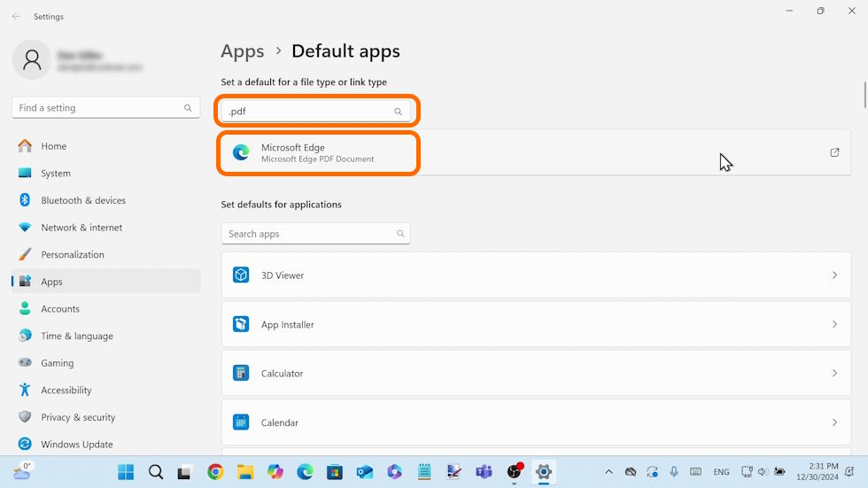Viewport: 868px width, 488px height.
Task: Go to System settings
Action: point(105,174)
